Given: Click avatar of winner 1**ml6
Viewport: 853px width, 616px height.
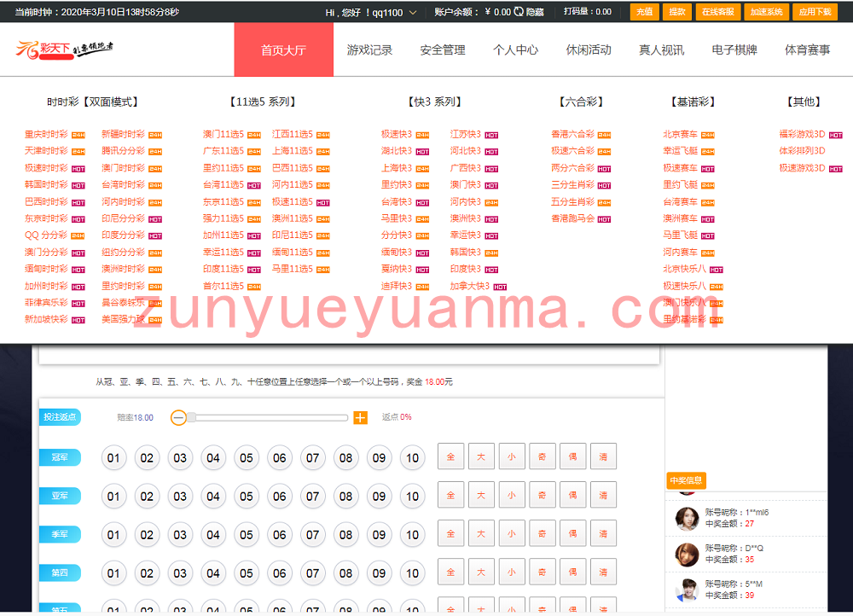Looking at the screenshot, I should click(687, 519).
